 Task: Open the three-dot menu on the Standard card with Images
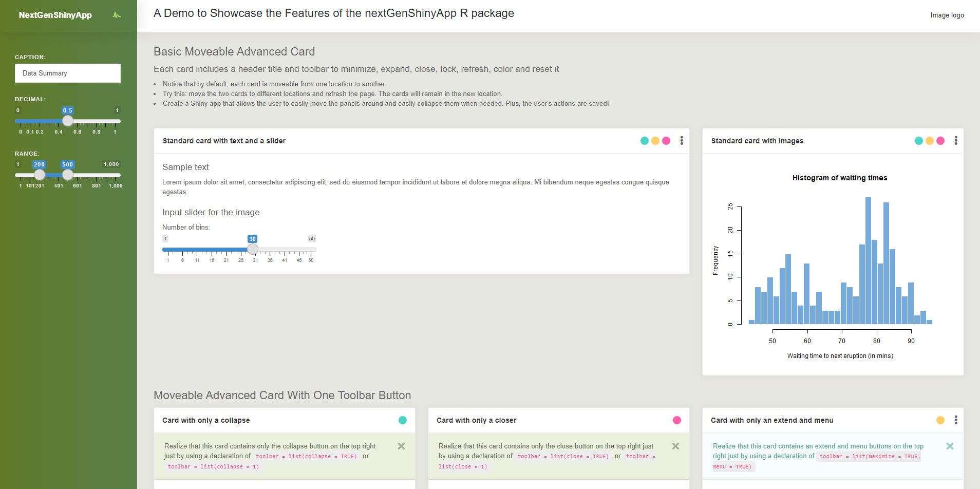(x=956, y=141)
